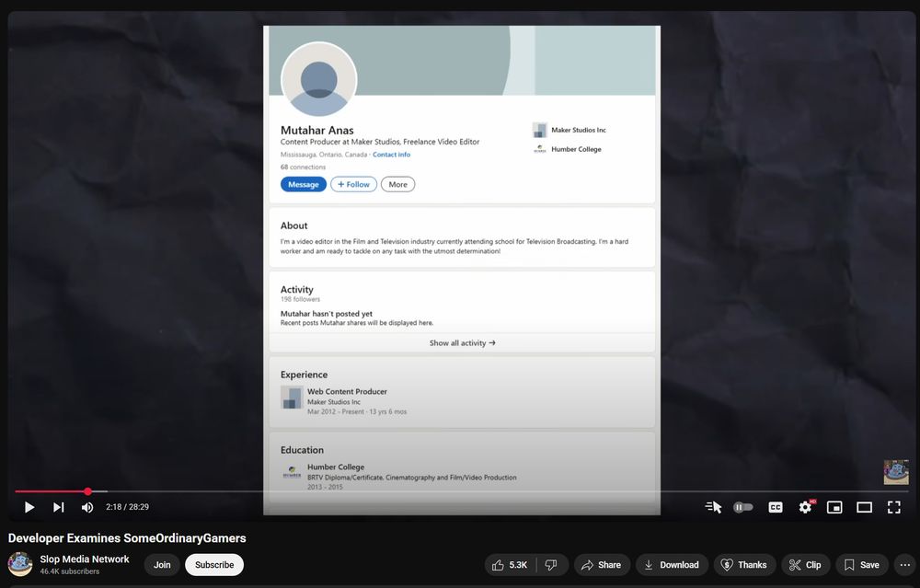This screenshot has height=588, width=920.
Task: Click the Follow button in profile
Action: (x=354, y=184)
